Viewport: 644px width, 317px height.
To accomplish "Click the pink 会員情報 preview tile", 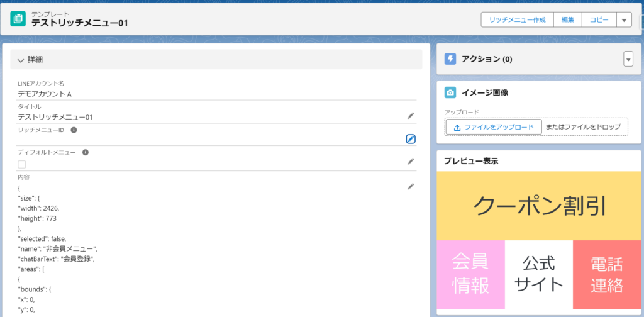I will (471, 274).
